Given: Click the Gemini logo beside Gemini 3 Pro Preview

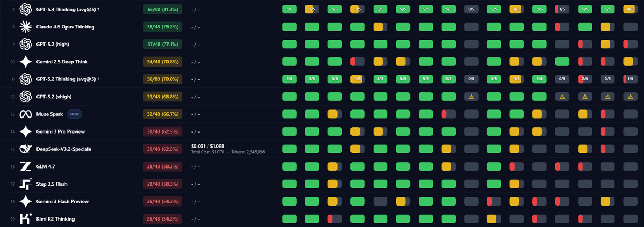Looking at the screenshot, I should 25,131.
